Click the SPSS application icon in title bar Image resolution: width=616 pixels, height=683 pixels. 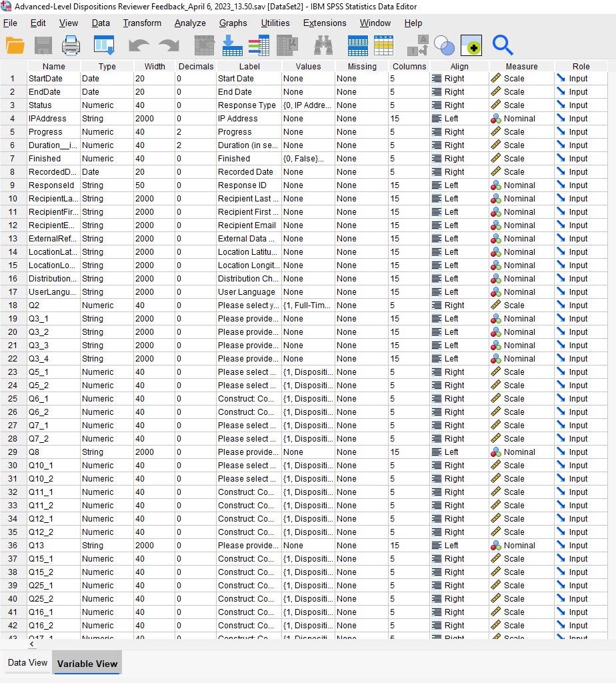pyautogui.click(x=6, y=7)
